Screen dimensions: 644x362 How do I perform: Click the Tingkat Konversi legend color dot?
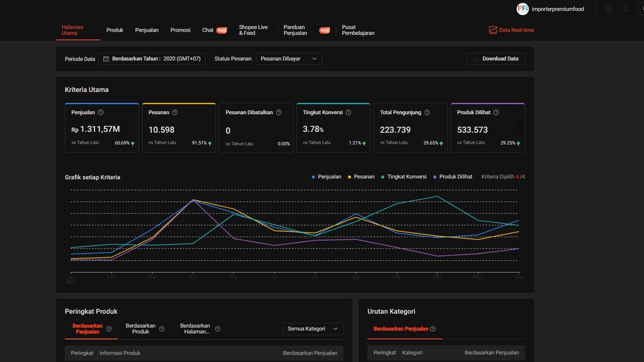coord(383,177)
